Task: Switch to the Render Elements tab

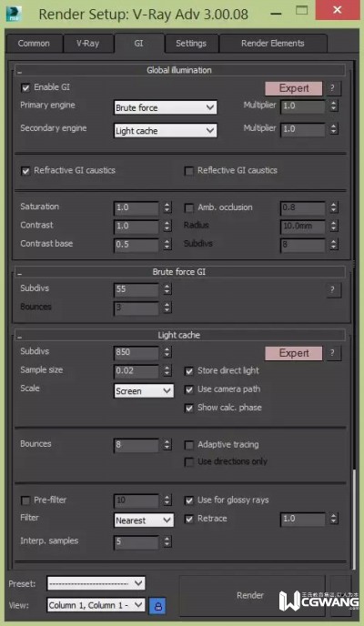Action: coord(273,44)
